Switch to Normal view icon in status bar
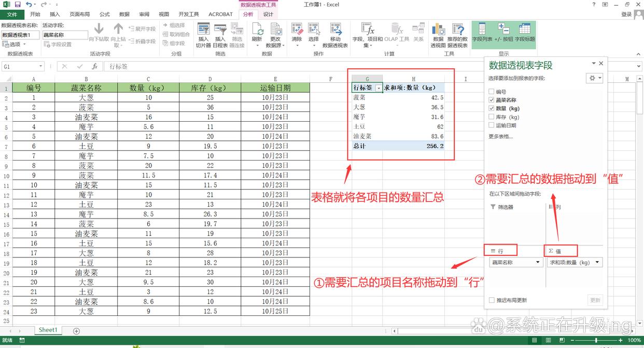Viewport: 644px width, 348px height. 535,340
